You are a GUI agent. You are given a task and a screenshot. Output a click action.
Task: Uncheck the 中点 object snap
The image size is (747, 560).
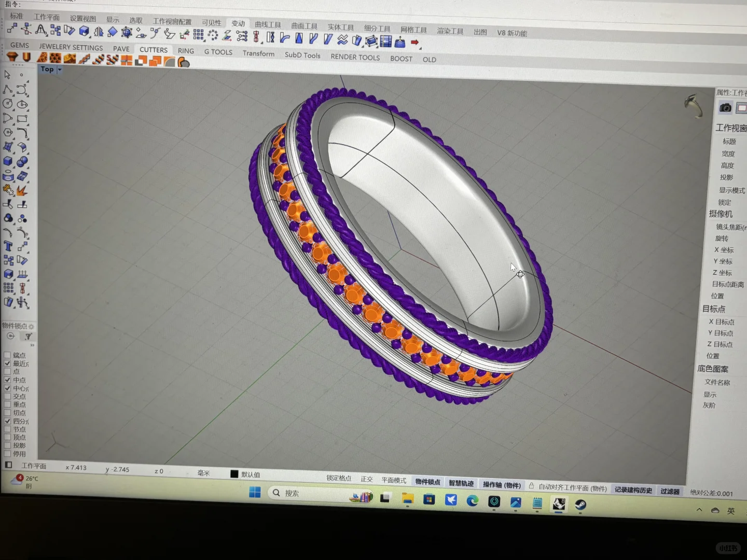click(x=7, y=380)
